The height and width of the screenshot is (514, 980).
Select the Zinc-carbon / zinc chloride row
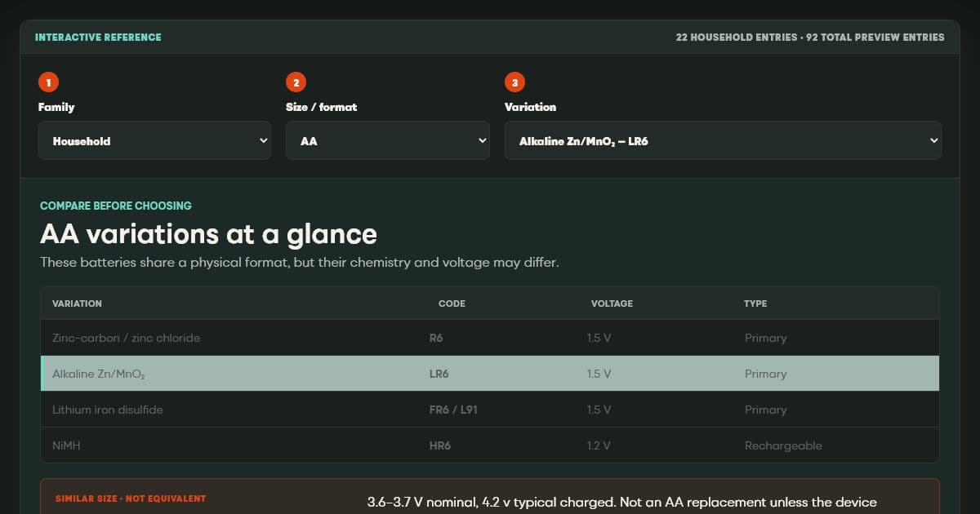click(x=490, y=338)
